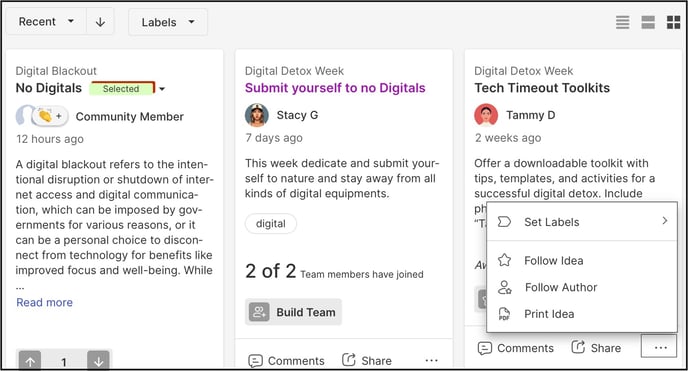Viewport: 688px width, 371px height.
Task: Select Print Idea menu entry
Action: [x=582, y=314]
